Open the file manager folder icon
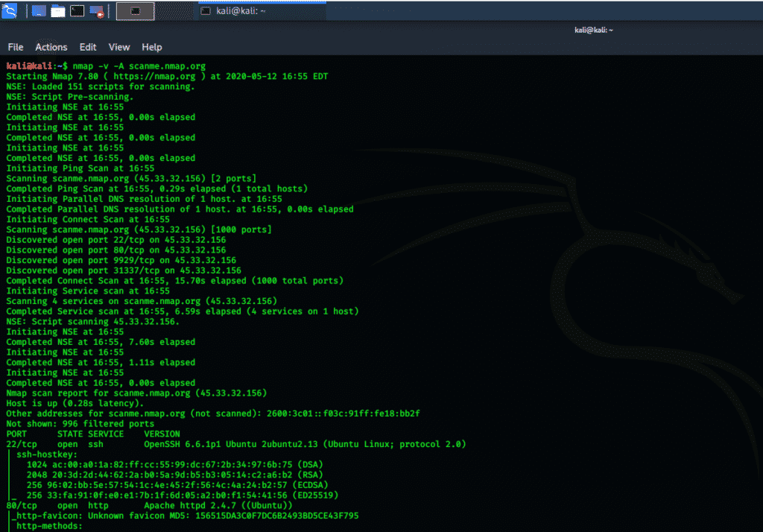Screen dimensions: 763x532 pyautogui.click(x=58, y=10)
